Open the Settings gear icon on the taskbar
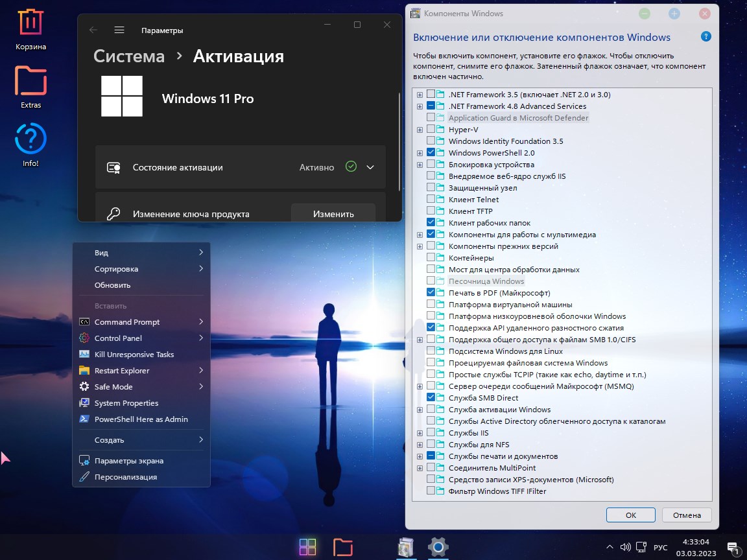Viewport: 747px width, 560px height. click(438, 546)
